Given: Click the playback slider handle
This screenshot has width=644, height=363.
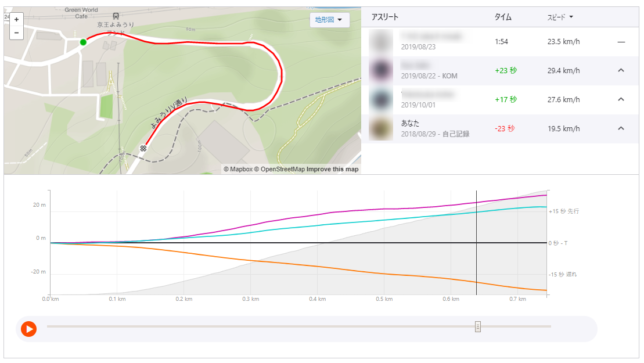Looking at the screenshot, I should click(478, 327).
